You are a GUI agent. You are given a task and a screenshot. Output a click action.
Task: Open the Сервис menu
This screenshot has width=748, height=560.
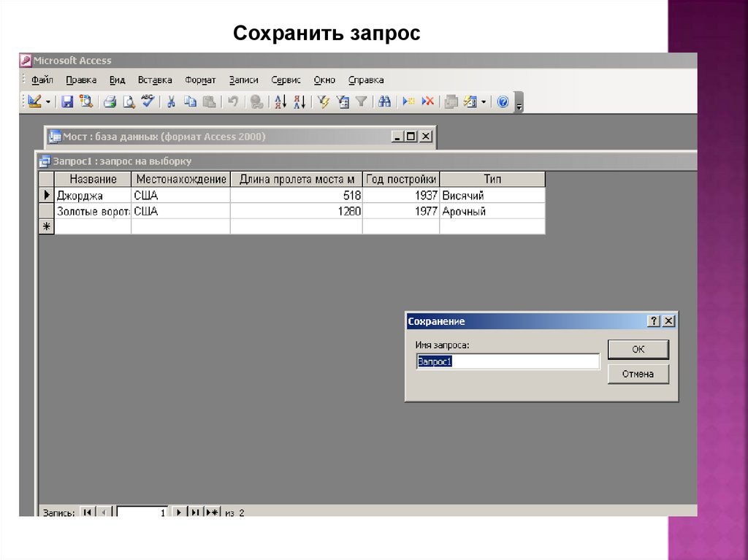tap(286, 80)
